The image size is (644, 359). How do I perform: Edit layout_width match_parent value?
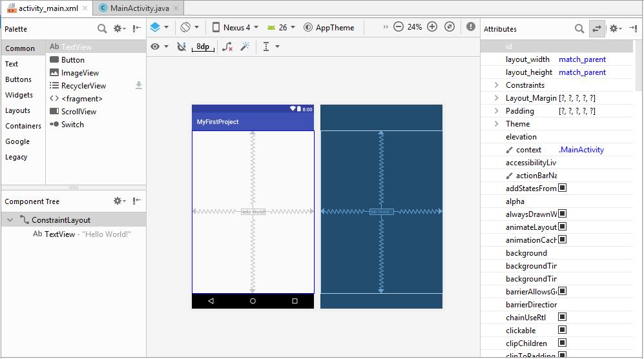582,59
